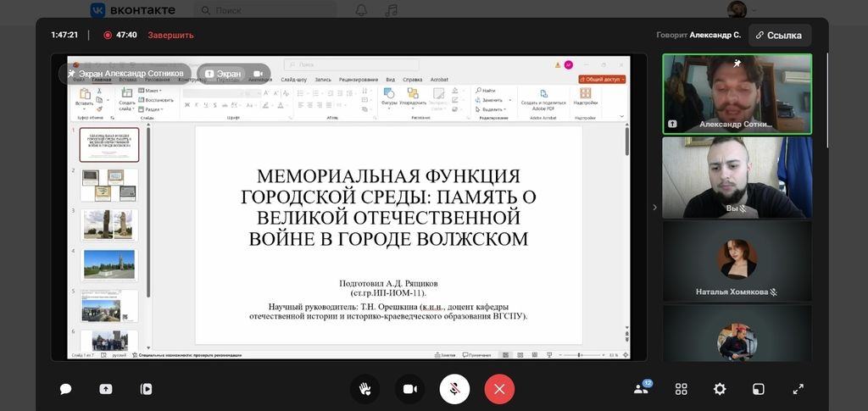The width and height of the screenshot is (868, 411).
Task: Click the Завершить recording button
Action: (x=170, y=36)
